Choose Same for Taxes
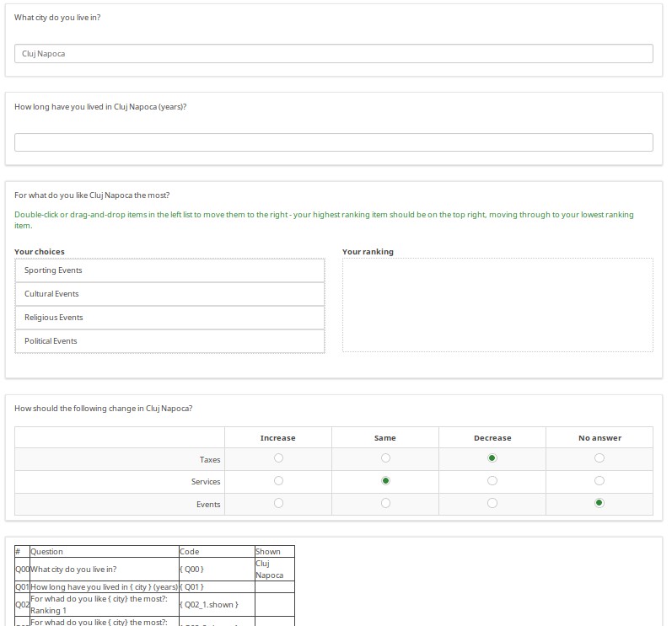Image resolution: width=672 pixels, height=626 pixels. (x=385, y=458)
